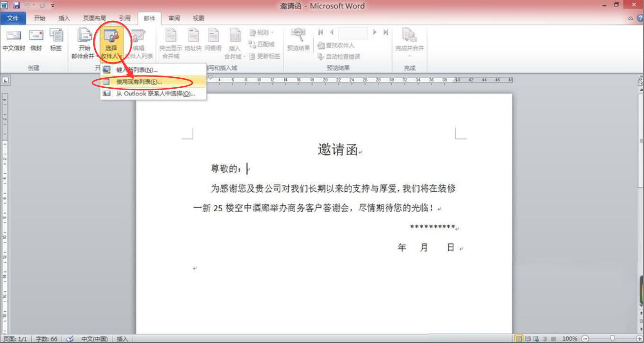The image size is (644, 343).
Task: Click the record number input box
Action: [353, 33]
